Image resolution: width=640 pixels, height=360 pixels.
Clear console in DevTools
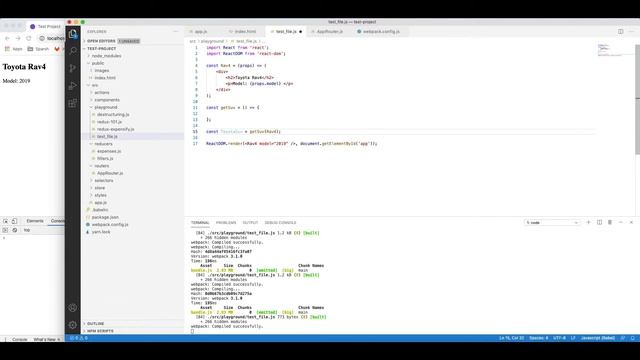15,230
